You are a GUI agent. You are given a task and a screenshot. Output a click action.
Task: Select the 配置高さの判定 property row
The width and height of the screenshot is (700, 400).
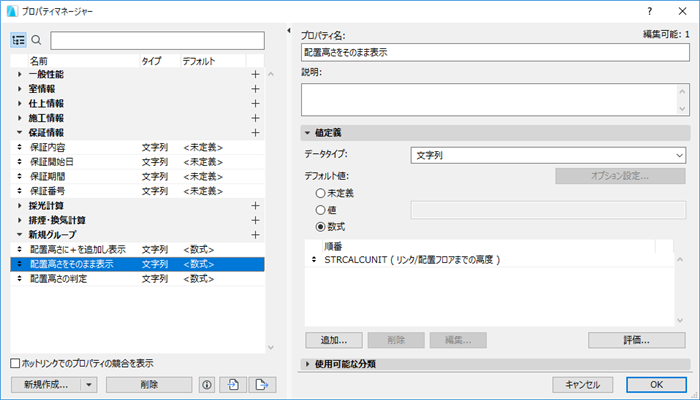pos(138,279)
